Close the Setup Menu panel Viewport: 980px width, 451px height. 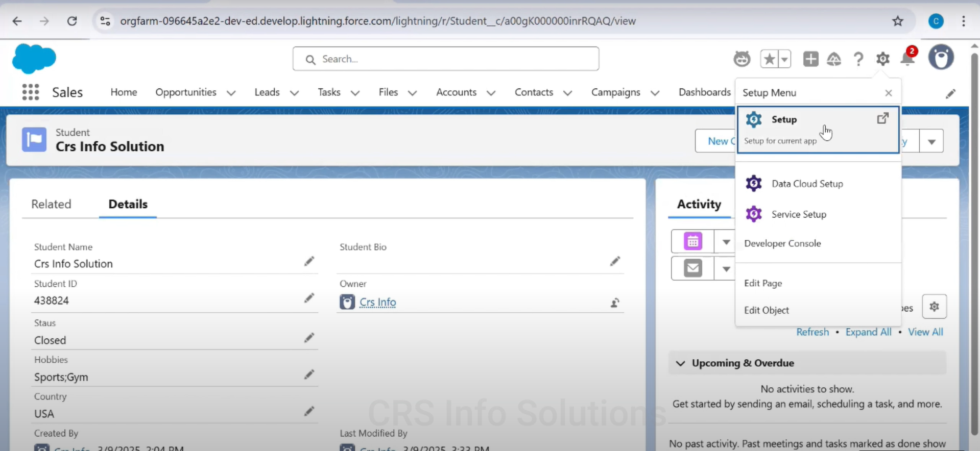click(889, 93)
